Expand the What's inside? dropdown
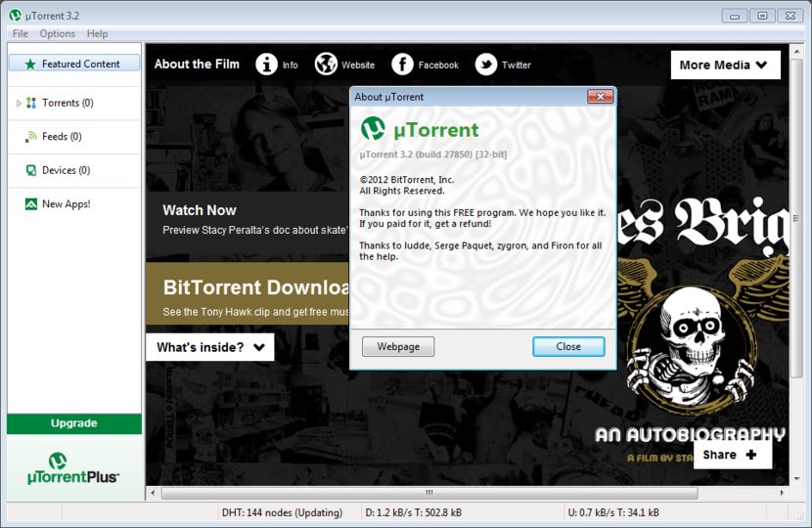 click(209, 347)
